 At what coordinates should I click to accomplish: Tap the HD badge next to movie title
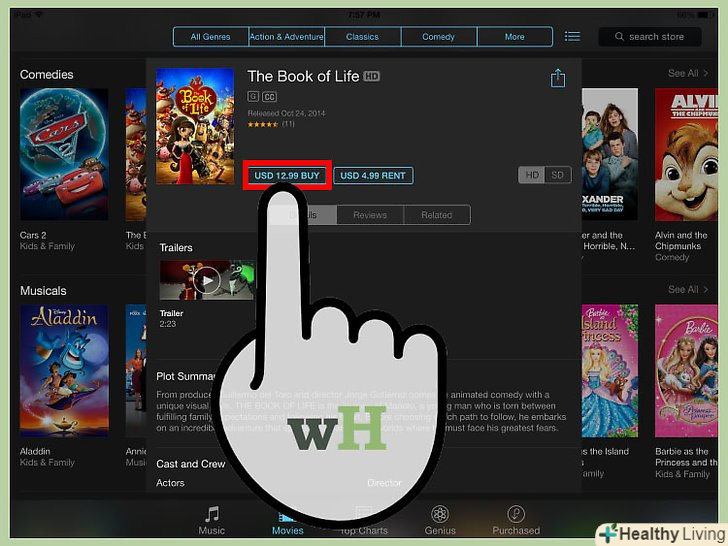[x=371, y=76]
